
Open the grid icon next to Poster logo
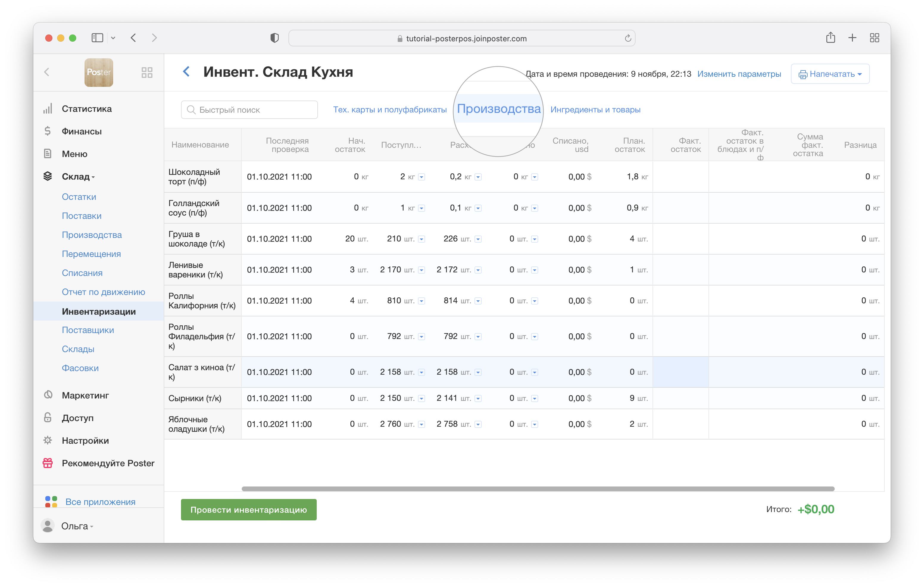147,73
